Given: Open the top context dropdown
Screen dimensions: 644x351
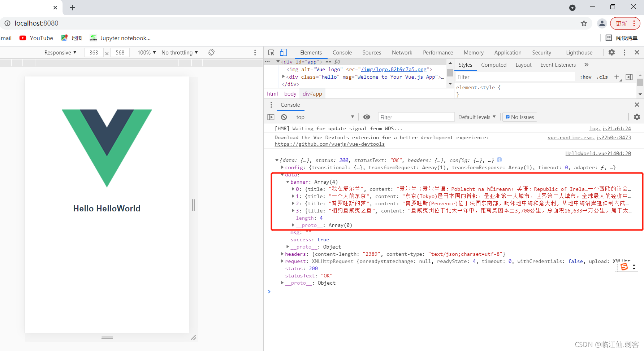Looking at the screenshot, I should click(x=325, y=117).
